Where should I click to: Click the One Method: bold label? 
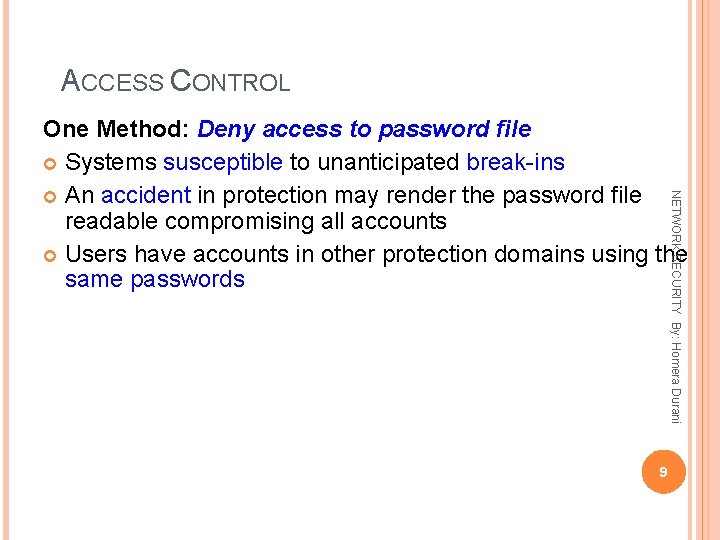tap(116, 129)
